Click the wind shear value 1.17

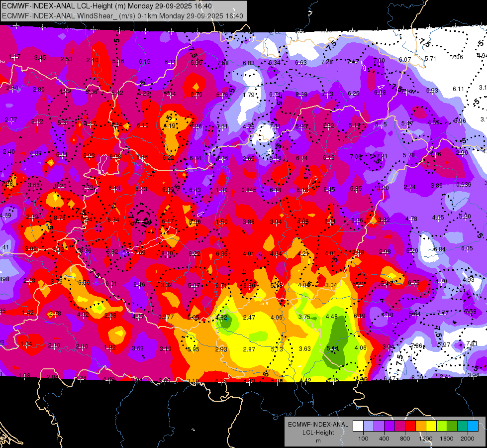click(14, 57)
